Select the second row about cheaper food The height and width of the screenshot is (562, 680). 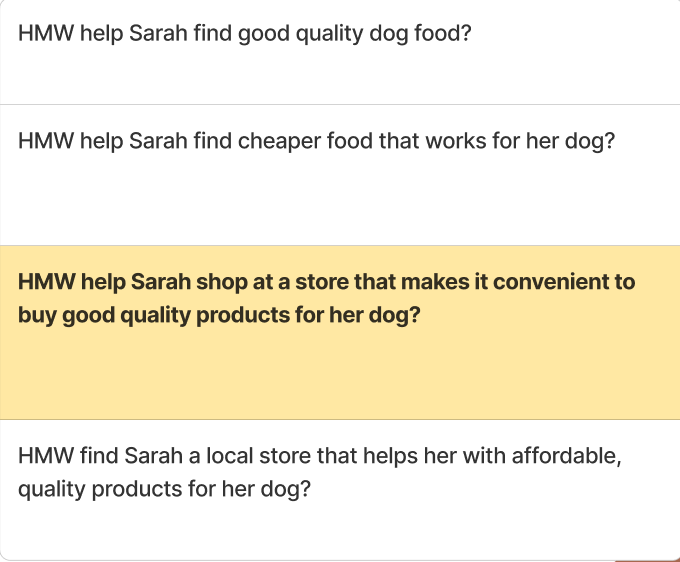340,175
